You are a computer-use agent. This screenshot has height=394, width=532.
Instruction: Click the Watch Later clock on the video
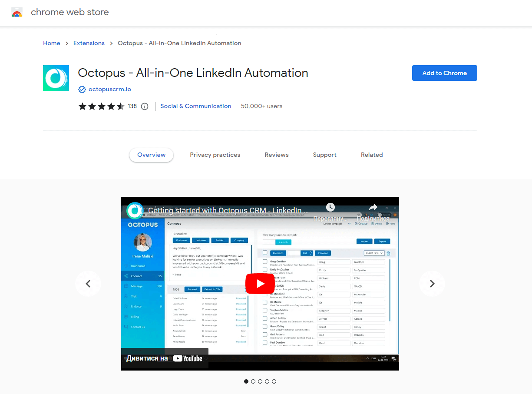pyautogui.click(x=330, y=207)
